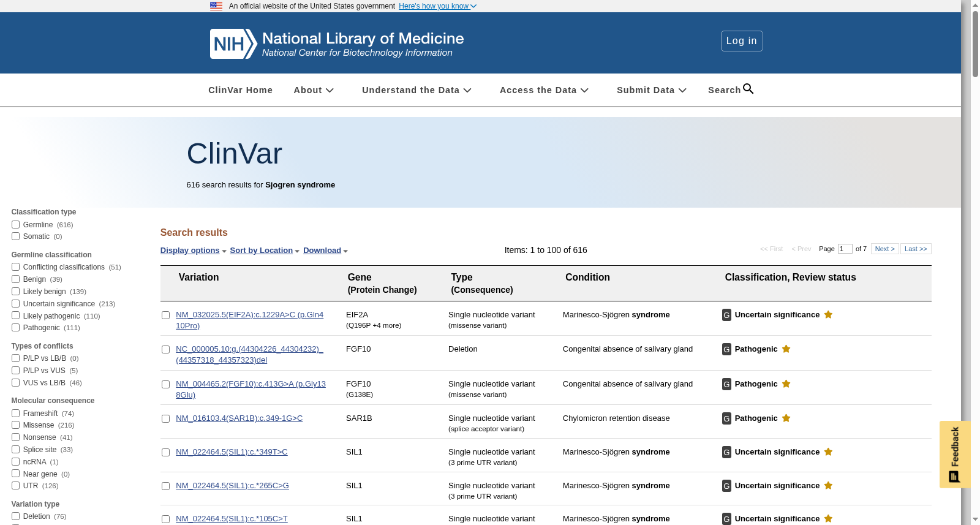The image size is (980, 525).
Task: Open NM_032025.5(EIF2A) variant link
Action: (249, 320)
